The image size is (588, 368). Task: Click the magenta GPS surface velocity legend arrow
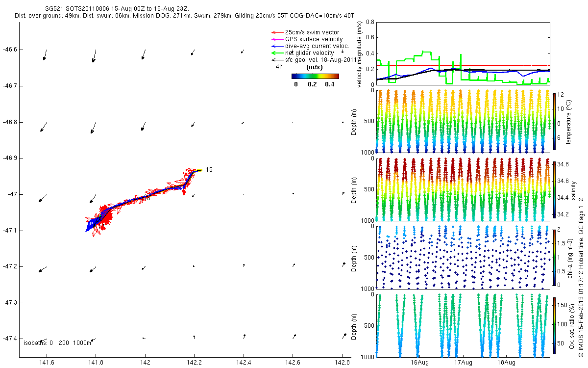(x=277, y=39)
